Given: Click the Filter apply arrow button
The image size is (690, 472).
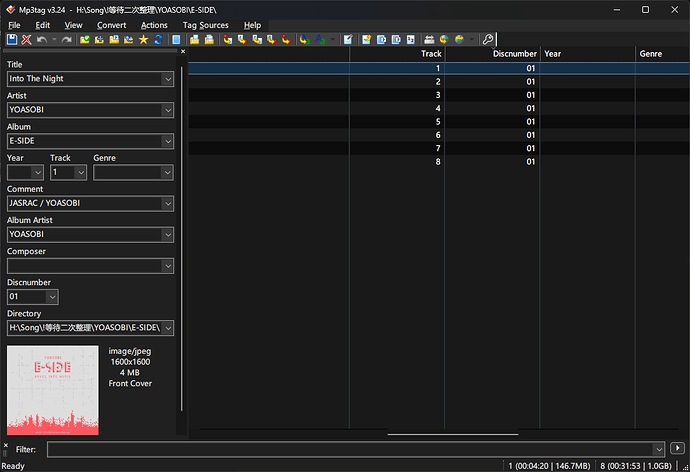Looking at the screenshot, I should [677, 448].
